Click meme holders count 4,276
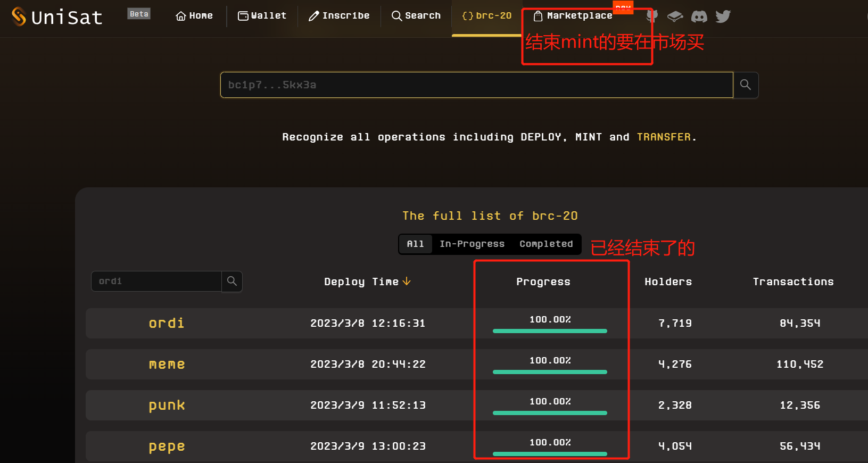Screen dimensions: 868x463 tap(675, 364)
